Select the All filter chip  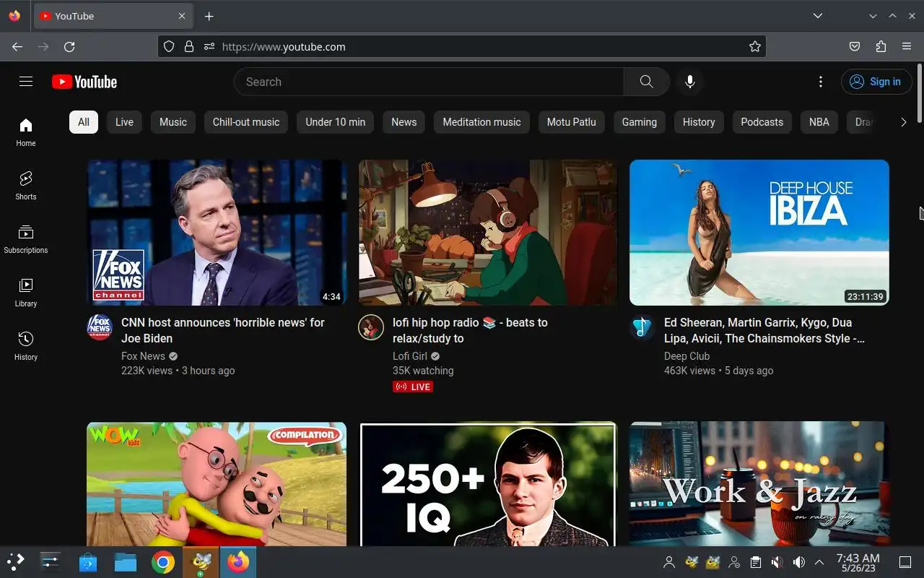[84, 122]
